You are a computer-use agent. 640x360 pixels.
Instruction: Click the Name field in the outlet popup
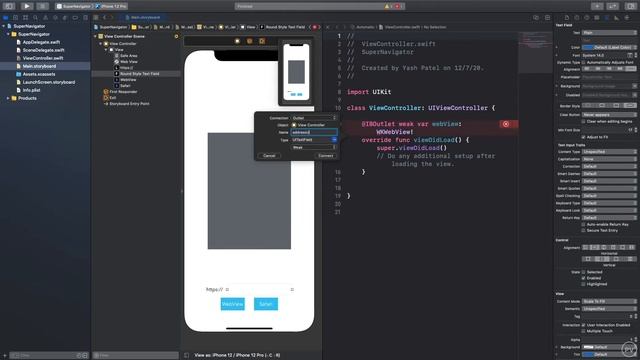point(314,132)
